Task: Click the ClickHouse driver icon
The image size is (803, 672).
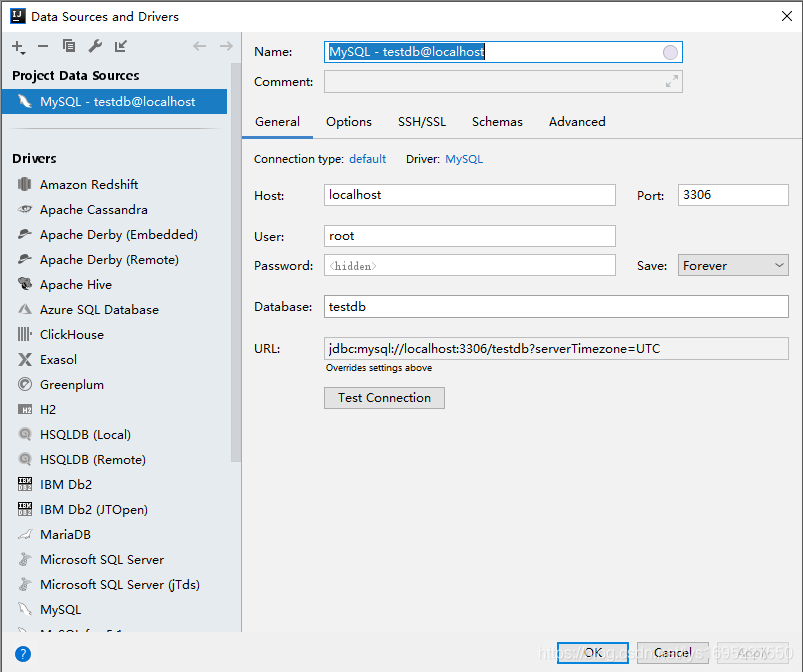Action: (x=25, y=334)
